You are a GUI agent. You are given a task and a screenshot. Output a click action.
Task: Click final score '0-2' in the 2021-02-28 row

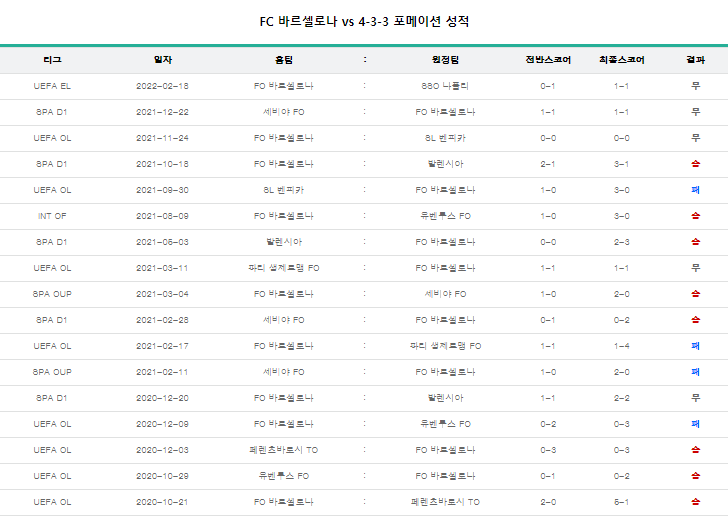pyautogui.click(x=621, y=320)
